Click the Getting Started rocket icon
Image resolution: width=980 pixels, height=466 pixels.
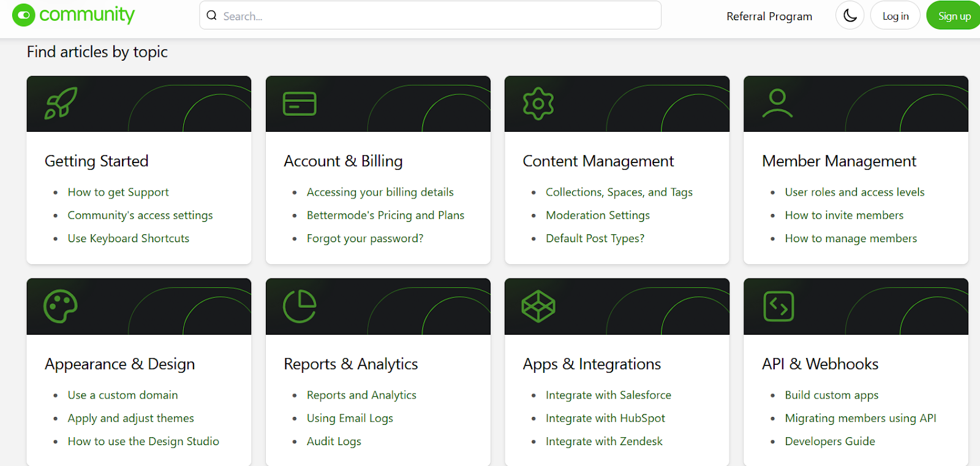click(61, 103)
